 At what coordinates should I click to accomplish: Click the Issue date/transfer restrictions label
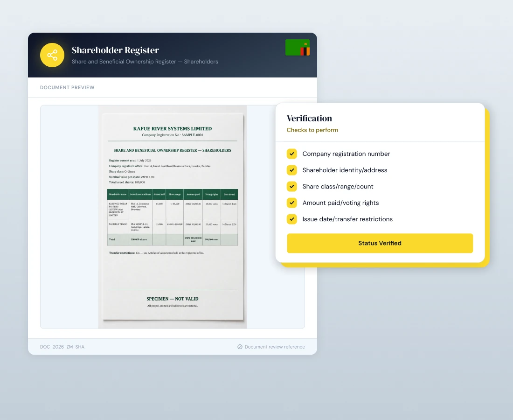(347, 219)
